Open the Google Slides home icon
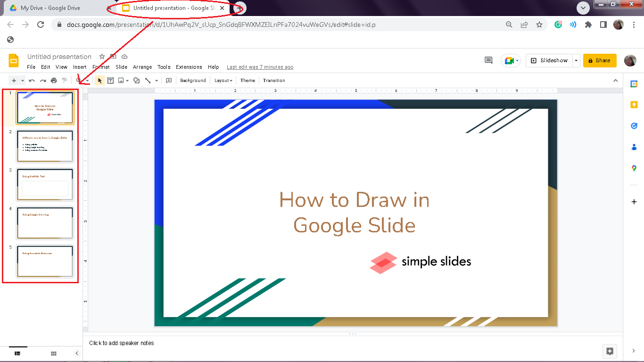This screenshot has height=362, width=644. (x=14, y=61)
